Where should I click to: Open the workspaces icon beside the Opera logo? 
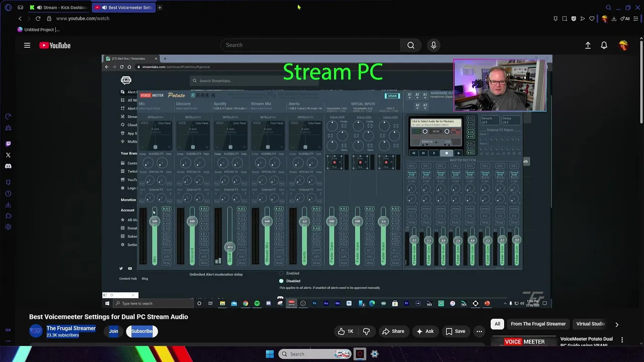tap(20, 8)
